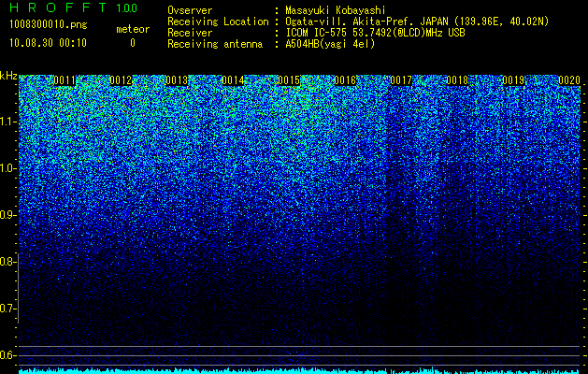Click the 0.8 frequency axis label
The height and width of the screenshot is (374, 588).
(8, 262)
